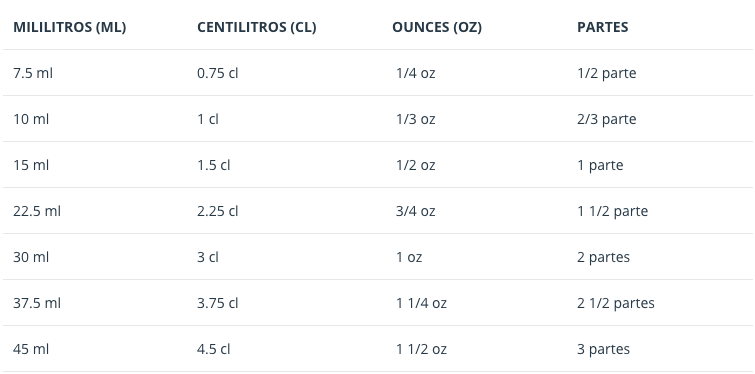Select the 3 cl cell
The image size is (755, 374).
pos(208,257)
